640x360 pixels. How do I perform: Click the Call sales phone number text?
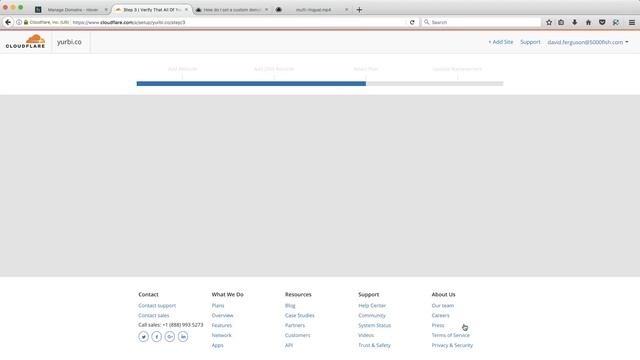171,325
